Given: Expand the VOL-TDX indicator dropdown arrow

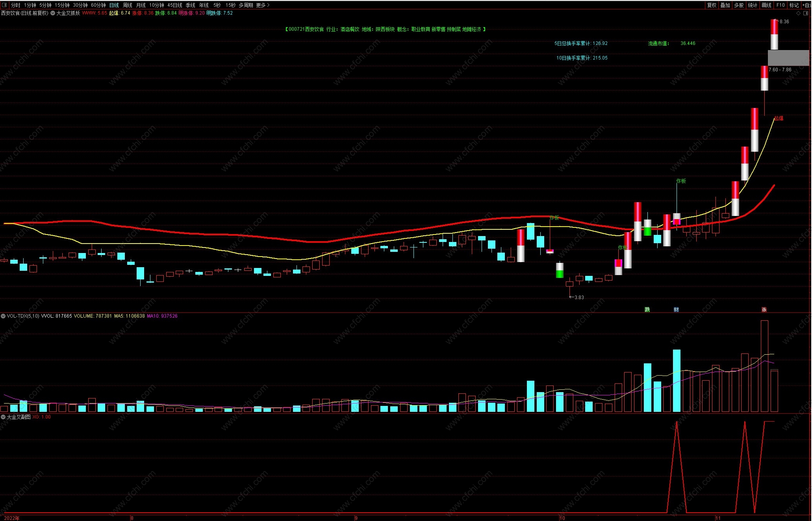Looking at the screenshot, I should coord(3,316).
